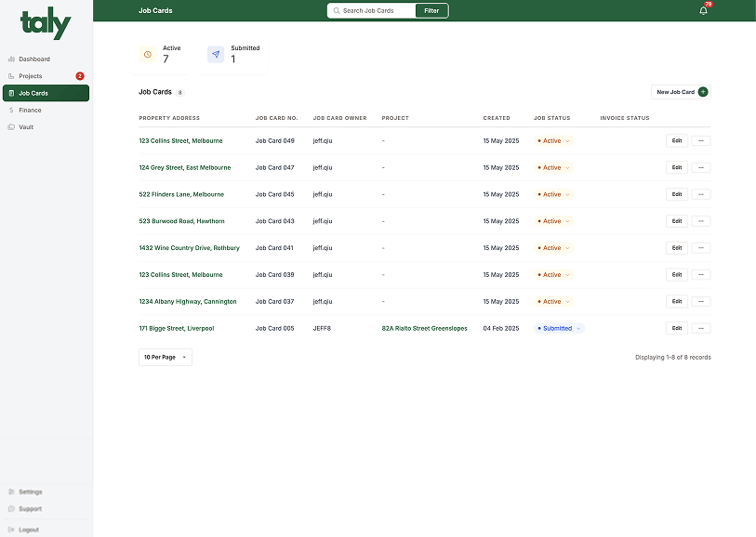This screenshot has height=537, width=756.
Task: Edit Job Card 043
Action: click(x=676, y=221)
